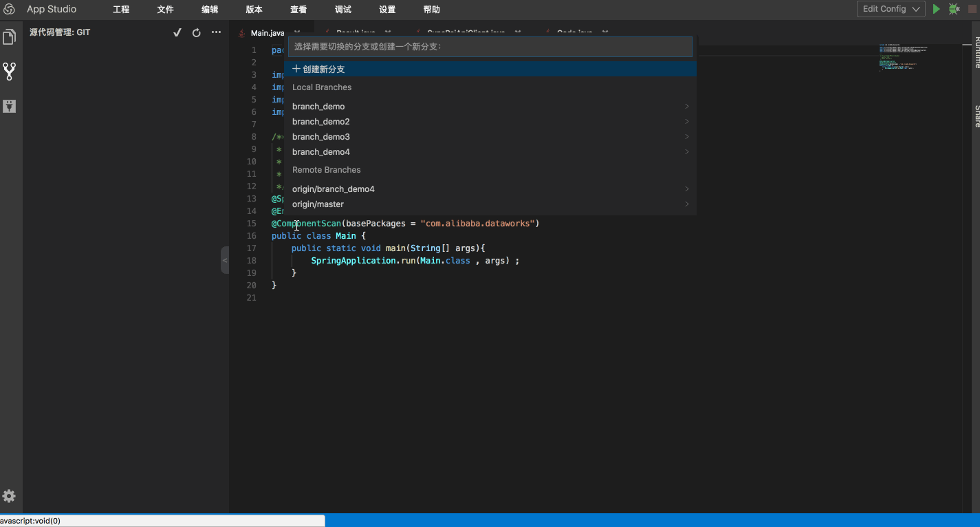980x527 pixels.
Task: Run the project with green play button
Action: pyautogui.click(x=936, y=9)
